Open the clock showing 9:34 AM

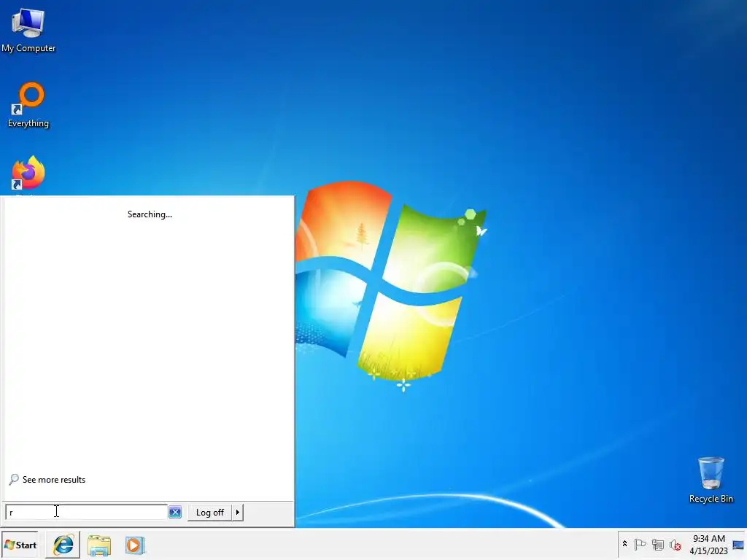click(708, 544)
